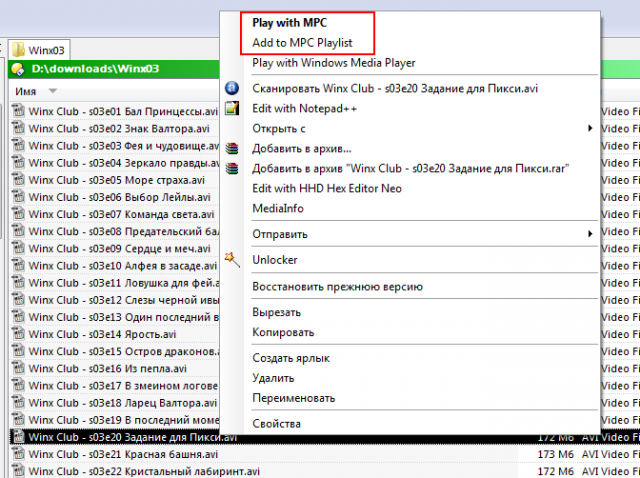The image size is (640, 478).
Task: Select Сканировать Winx Club - s03e20 entry
Action: (x=395, y=89)
